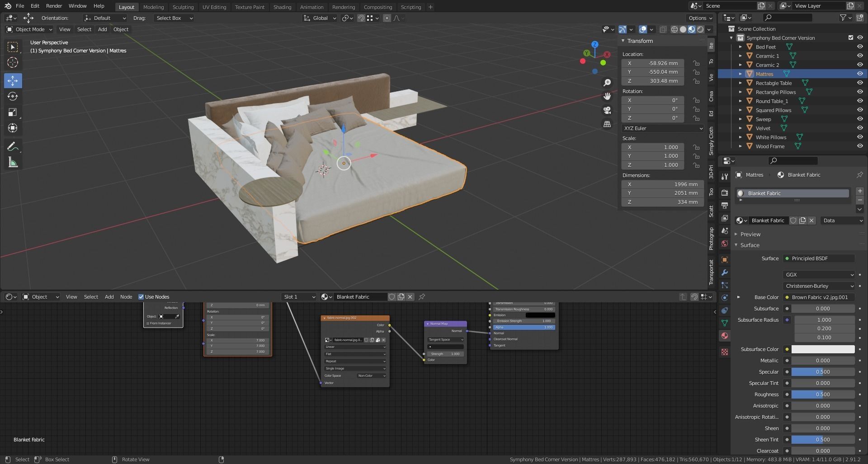Switch perspective/orthographic grid icon
The width and height of the screenshot is (868, 464).
point(607,124)
